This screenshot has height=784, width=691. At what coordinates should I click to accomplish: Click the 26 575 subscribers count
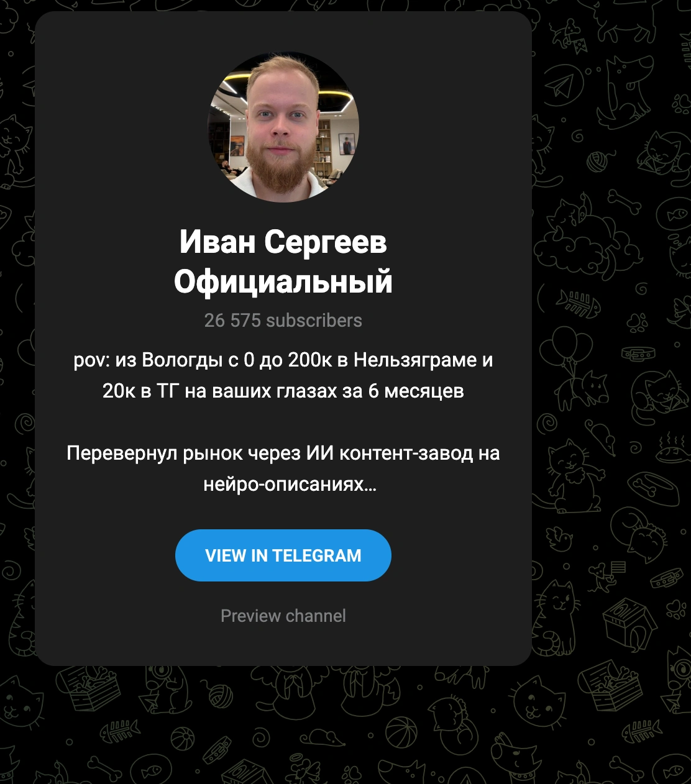pyautogui.click(x=283, y=321)
